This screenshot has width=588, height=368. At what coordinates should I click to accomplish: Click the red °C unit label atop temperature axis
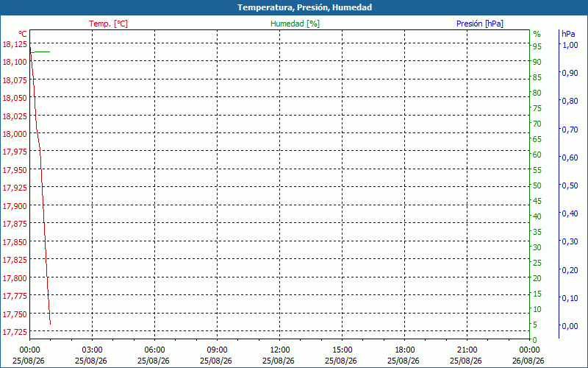[23, 34]
